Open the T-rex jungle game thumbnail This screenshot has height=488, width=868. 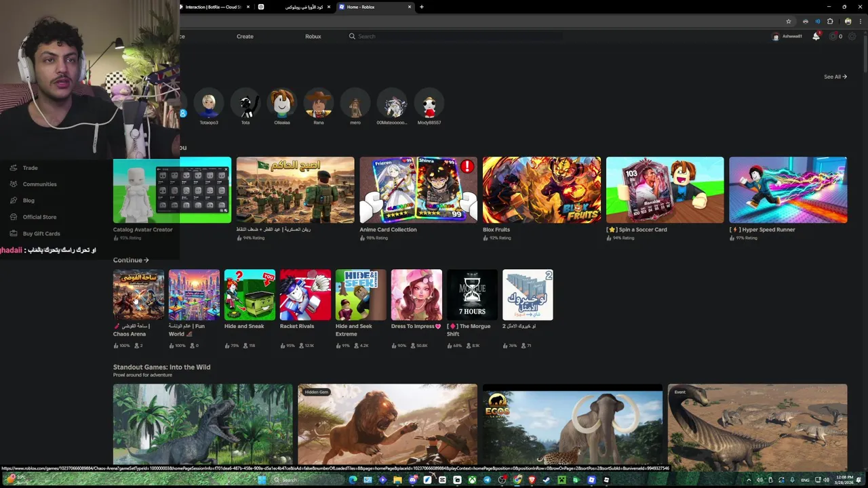point(203,424)
